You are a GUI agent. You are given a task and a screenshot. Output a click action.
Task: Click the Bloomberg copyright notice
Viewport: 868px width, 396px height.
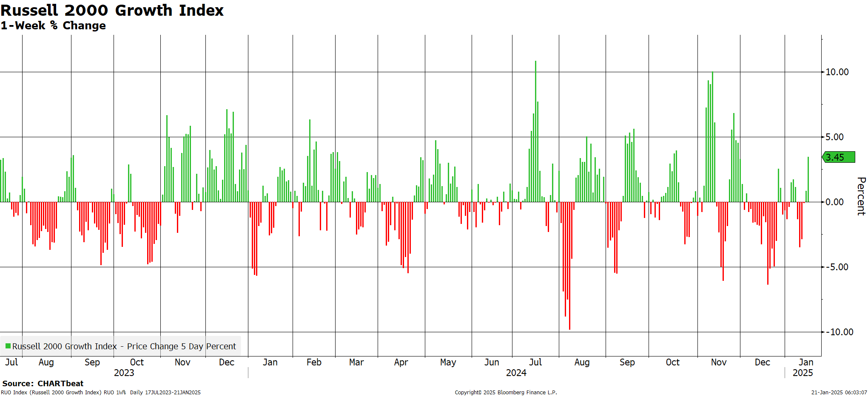[x=506, y=392]
